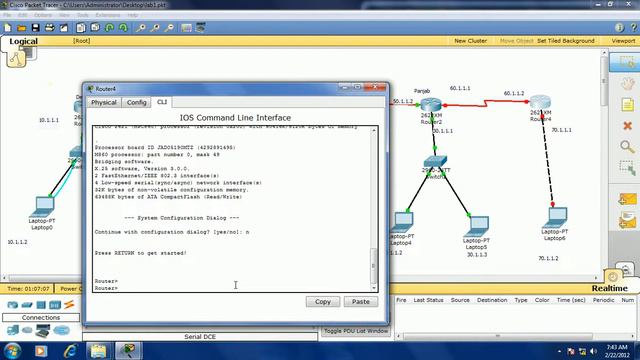
Task: Choose Switches device category icon
Action: tap(27, 305)
